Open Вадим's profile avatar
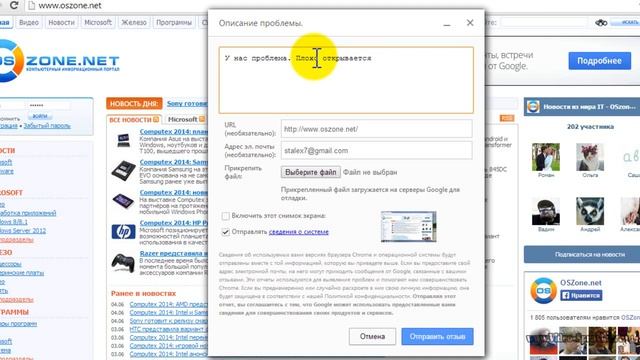Viewport: 640px width, 360px height. point(546,211)
